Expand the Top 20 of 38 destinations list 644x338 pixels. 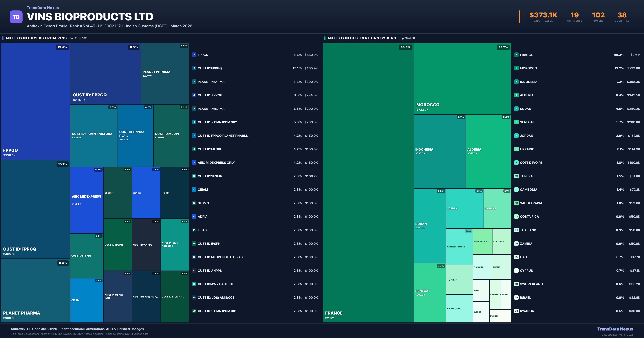[x=407, y=38]
